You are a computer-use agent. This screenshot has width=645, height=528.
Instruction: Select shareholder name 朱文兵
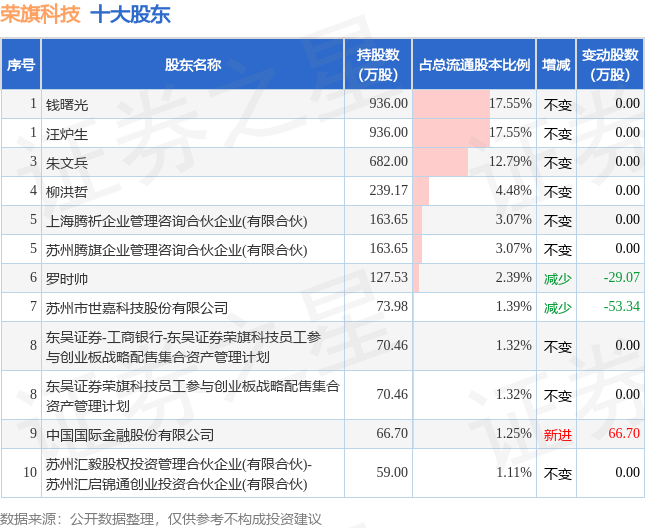(x=67, y=163)
